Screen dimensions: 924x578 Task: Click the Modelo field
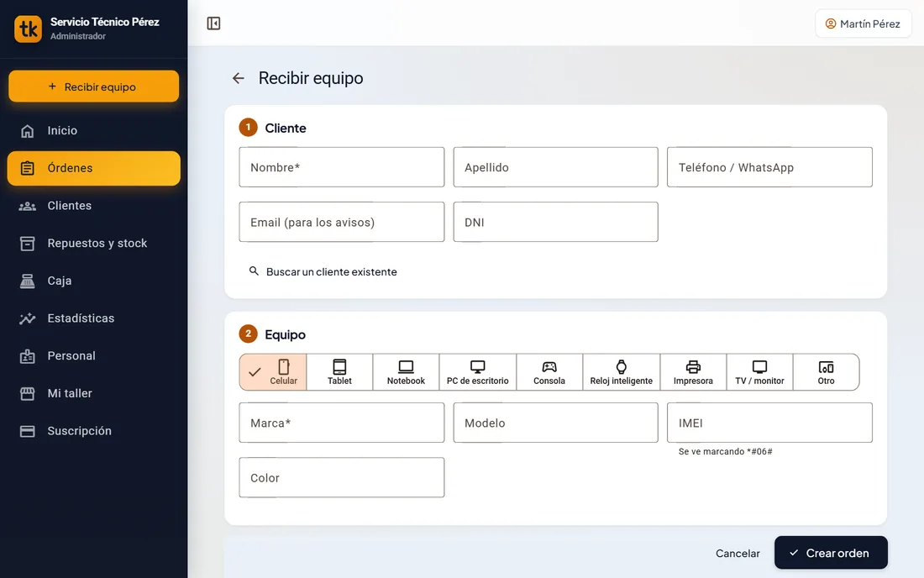point(556,423)
